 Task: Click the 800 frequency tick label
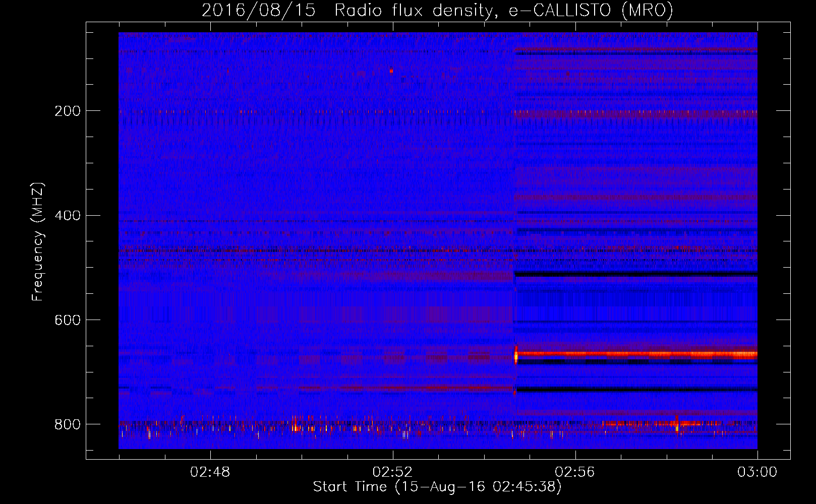pyautogui.click(x=68, y=425)
